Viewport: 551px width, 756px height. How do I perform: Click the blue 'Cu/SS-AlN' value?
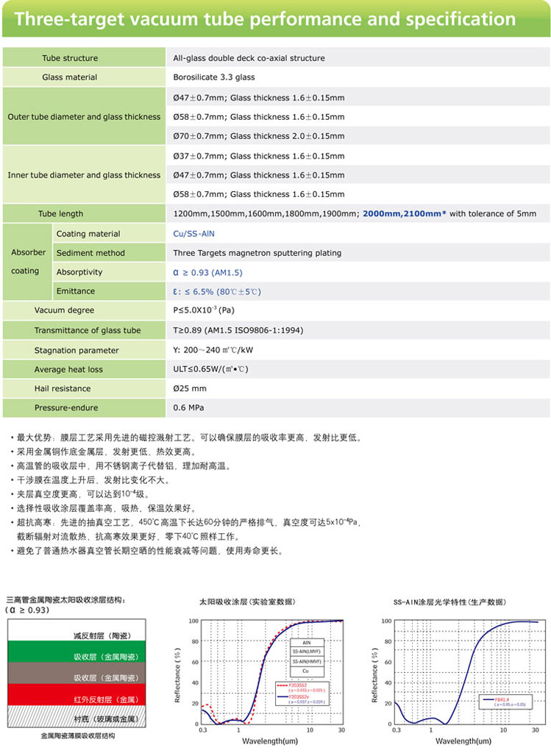coord(194,234)
